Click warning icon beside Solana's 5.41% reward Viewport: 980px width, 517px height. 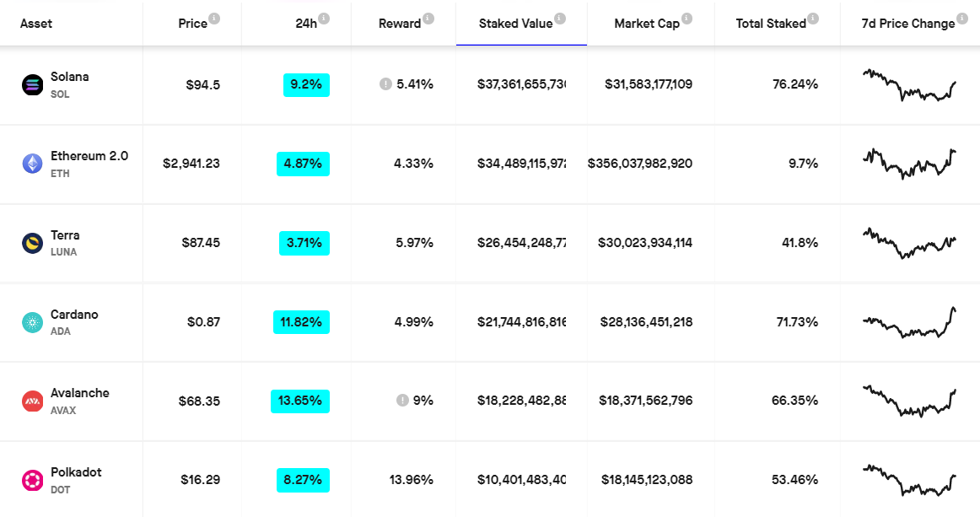click(x=385, y=83)
